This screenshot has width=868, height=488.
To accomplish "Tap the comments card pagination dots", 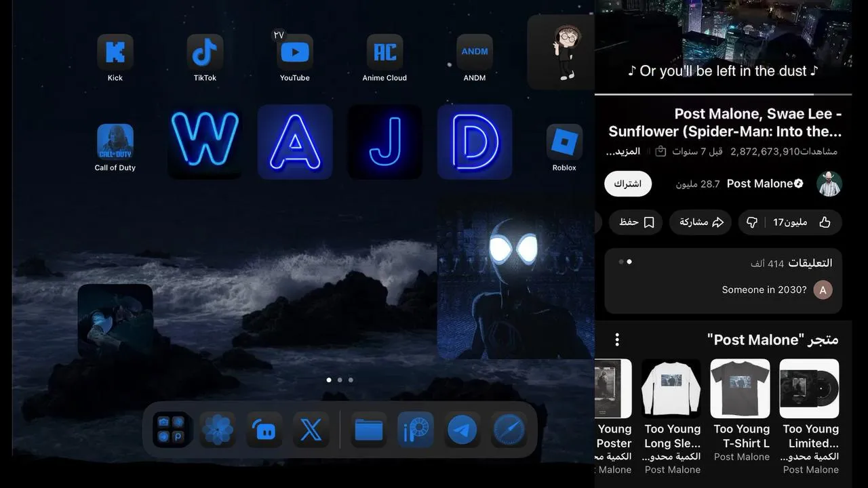I will pos(625,262).
